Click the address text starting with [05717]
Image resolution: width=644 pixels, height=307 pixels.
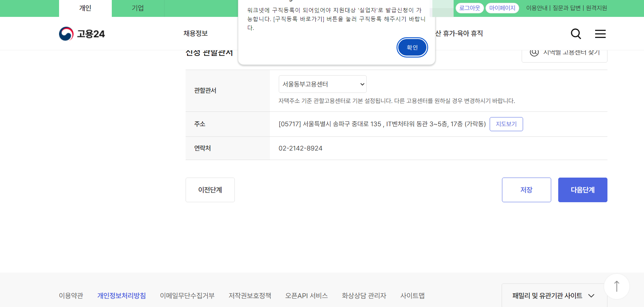pos(382,124)
